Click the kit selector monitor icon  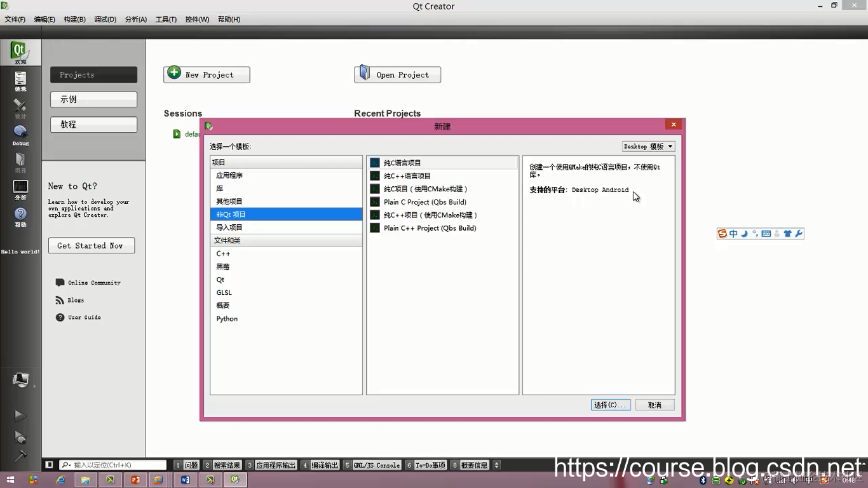(20, 380)
